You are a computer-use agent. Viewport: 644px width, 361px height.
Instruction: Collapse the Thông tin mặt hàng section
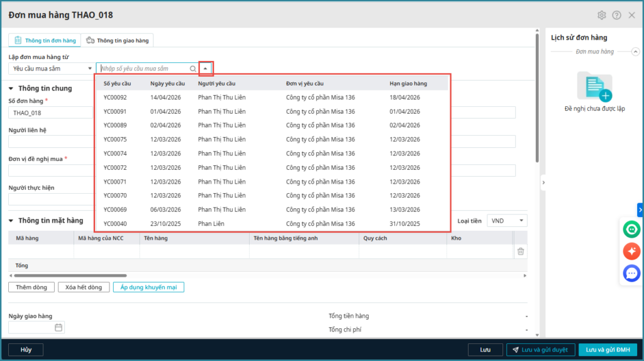[x=11, y=221]
